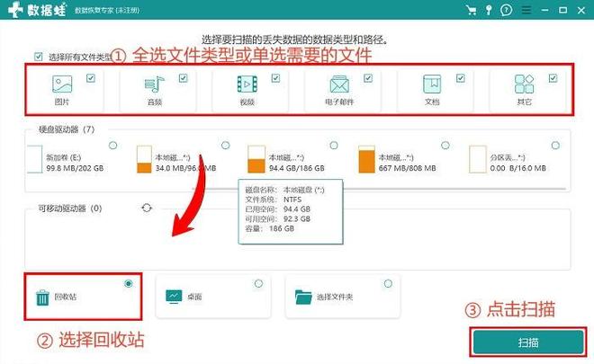Uncheck the 文档 documents checkbox
This screenshot has height=364, width=594.
tap(460, 78)
